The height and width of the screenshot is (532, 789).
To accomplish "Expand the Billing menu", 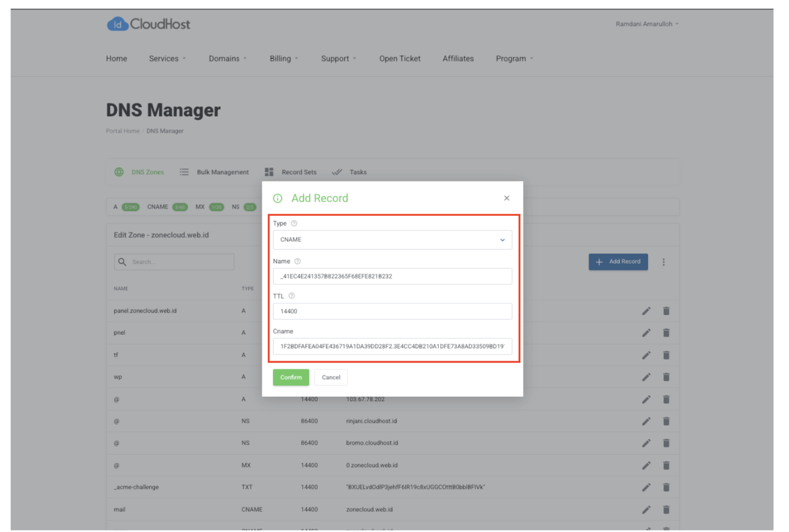I will [284, 59].
